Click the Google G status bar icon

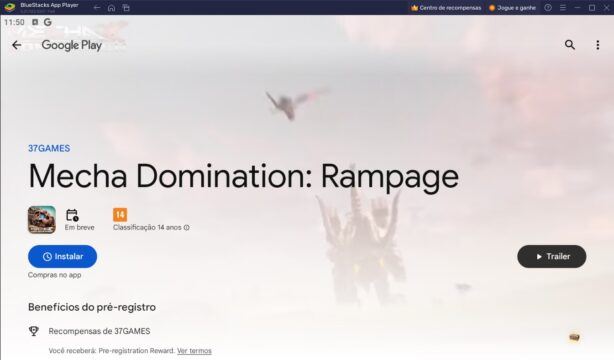48,22
